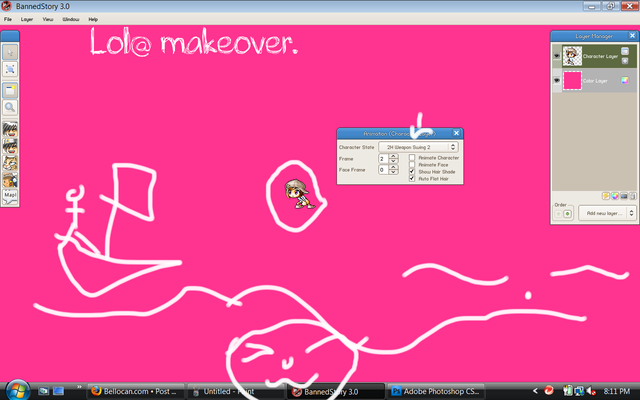
Task: Click the BannedStory 3.0 taskbar item
Action: coord(336,391)
